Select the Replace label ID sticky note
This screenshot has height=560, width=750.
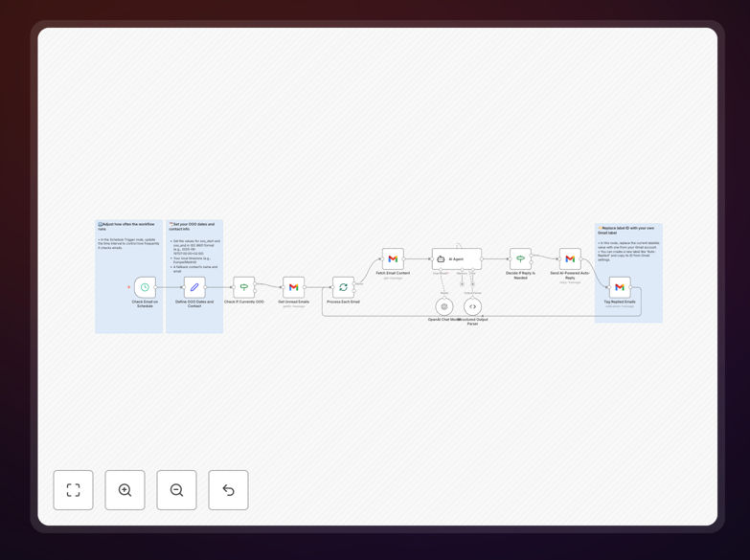[628, 273]
